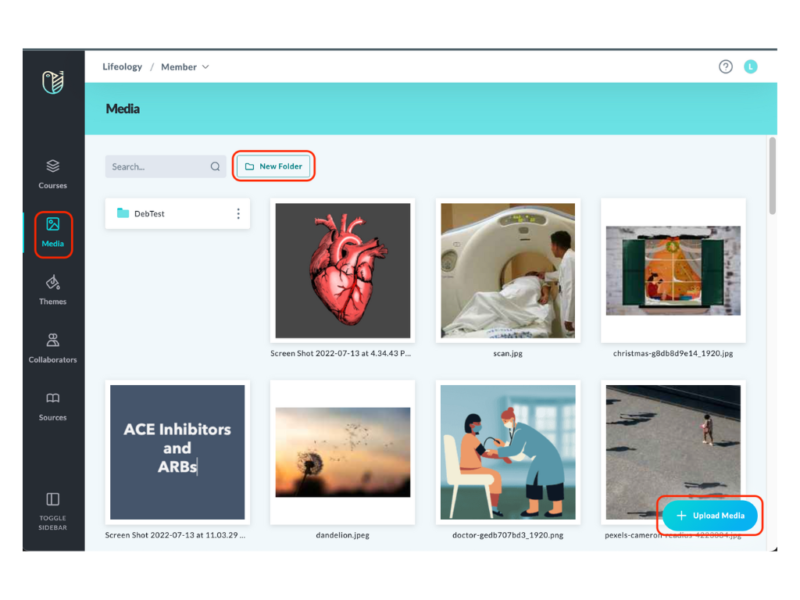
Task: Type in the Search media field
Action: tap(156, 167)
